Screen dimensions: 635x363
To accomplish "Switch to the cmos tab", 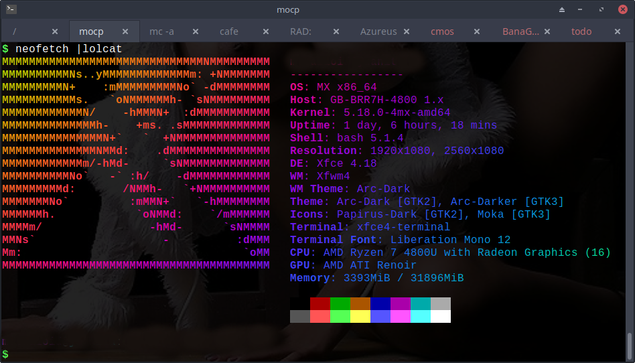I will click(x=442, y=32).
